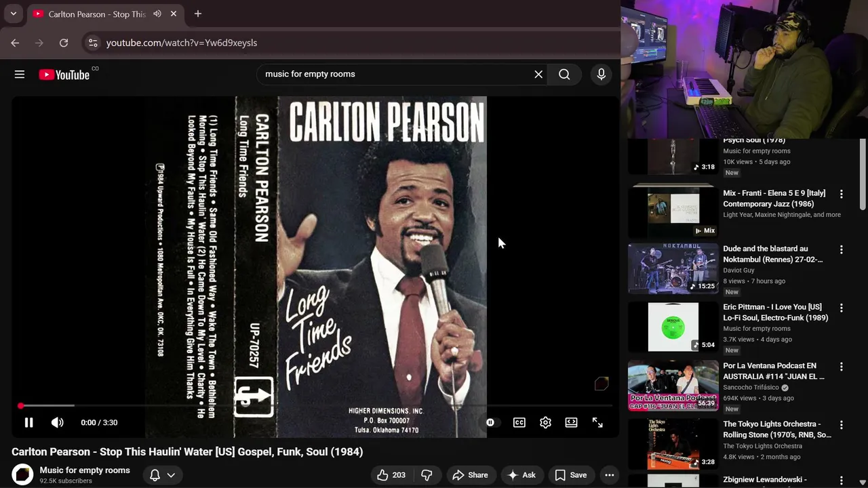Open Sancocho Trifásico channel name
868x488 pixels.
point(751,388)
